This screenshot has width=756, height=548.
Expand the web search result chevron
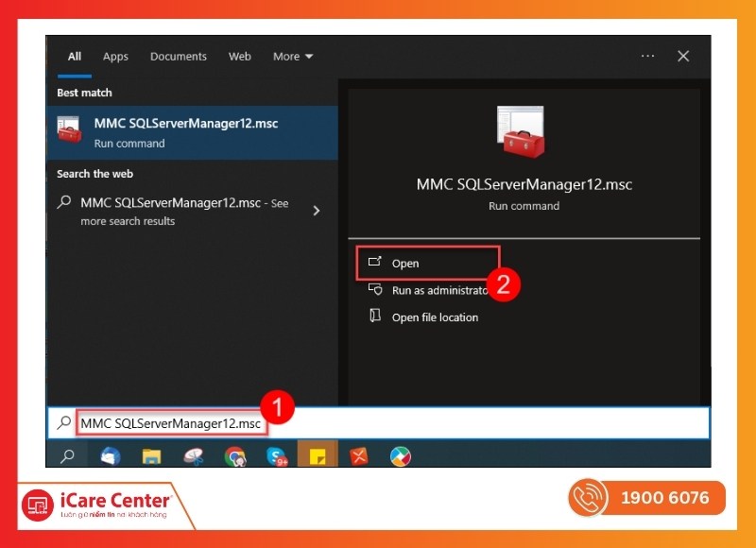pos(317,211)
